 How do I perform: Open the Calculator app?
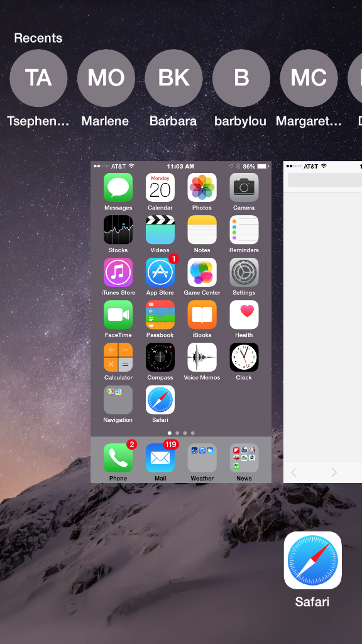[x=118, y=357]
